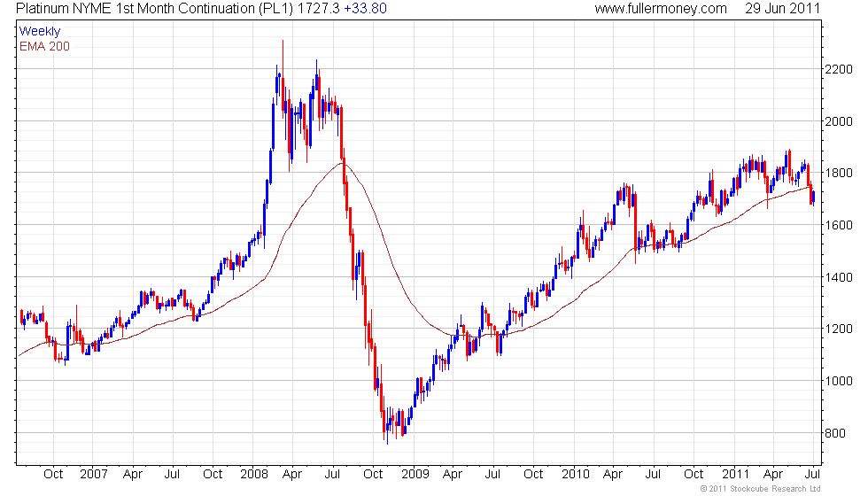Screen dimensions: 868x496
Task: Click the 2010 year label on time axis
Action: pyautogui.click(x=576, y=475)
